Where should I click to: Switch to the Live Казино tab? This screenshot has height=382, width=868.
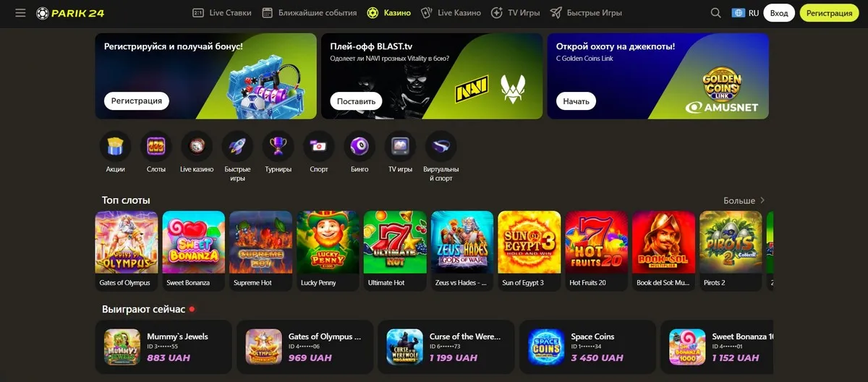coord(451,13)
